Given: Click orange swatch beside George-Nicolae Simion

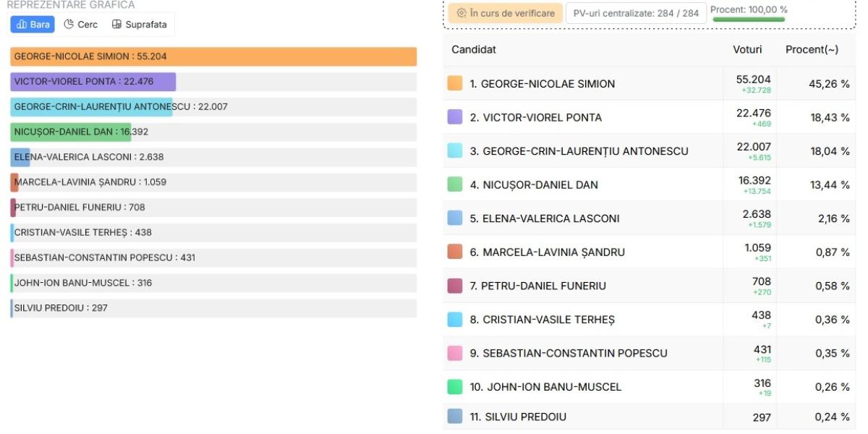Looking at the screenshot, I should pos(455,84).
